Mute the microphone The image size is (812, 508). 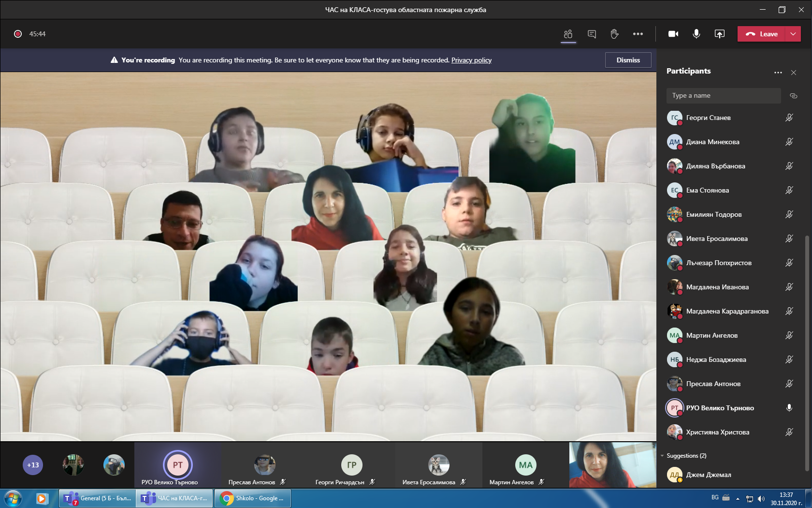tap(696, 34)
